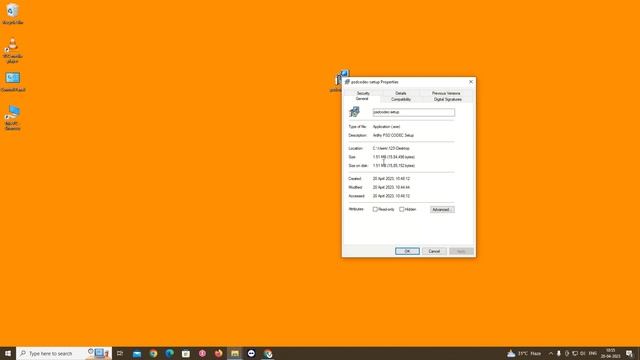The height and width of the screenshot is (360, 640).
Task: Open the weather Haze widget on the taskbar
Action: tap(524, 353)
